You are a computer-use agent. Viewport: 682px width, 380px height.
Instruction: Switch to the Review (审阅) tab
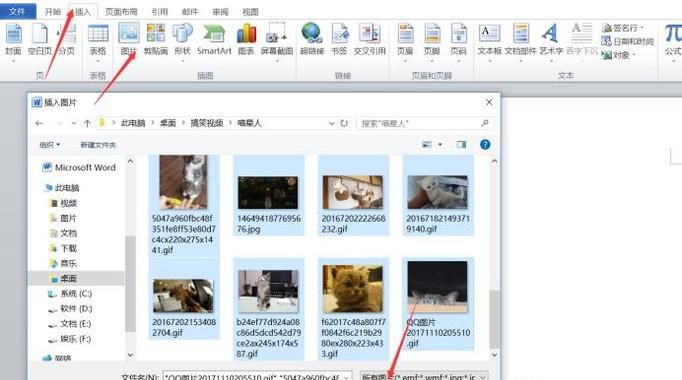220,12
